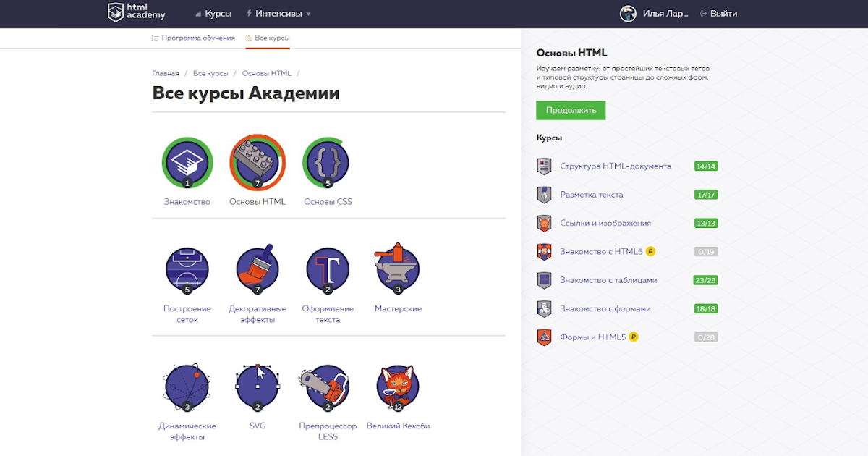
Task: Open the Знакомство с HTML5 course link
Action: point(601,252)
